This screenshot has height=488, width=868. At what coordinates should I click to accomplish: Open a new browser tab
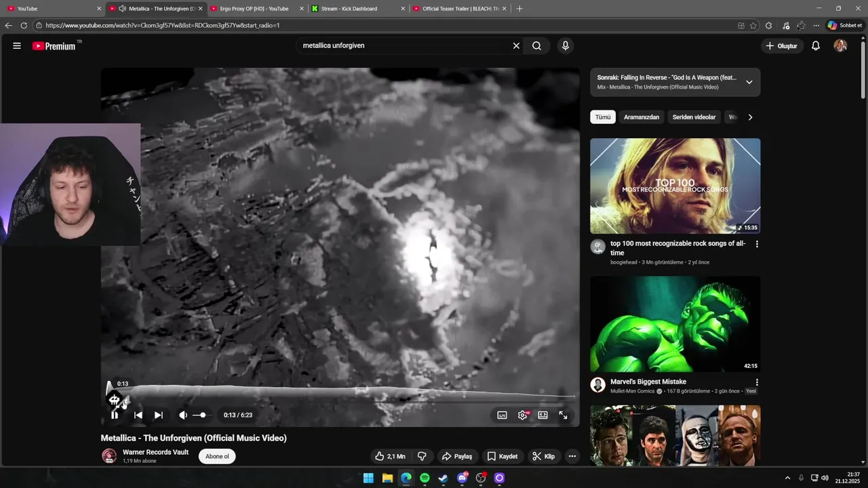(519, 9)
